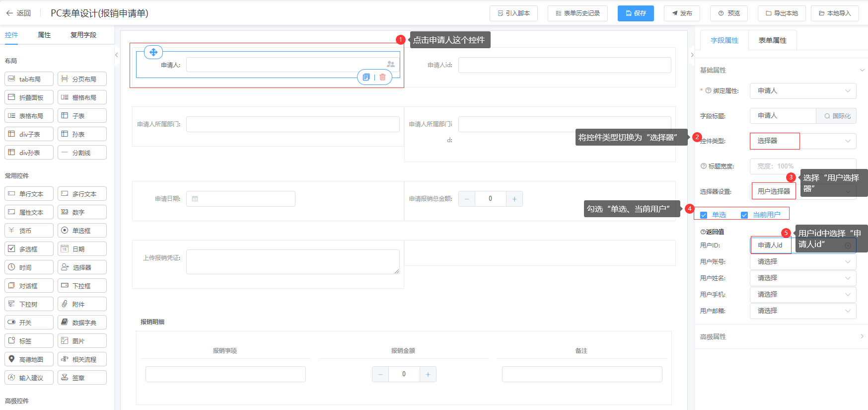Collapse the left panel with arrow handle
Screen dimensions: 868x410
[x=117, y=55]
